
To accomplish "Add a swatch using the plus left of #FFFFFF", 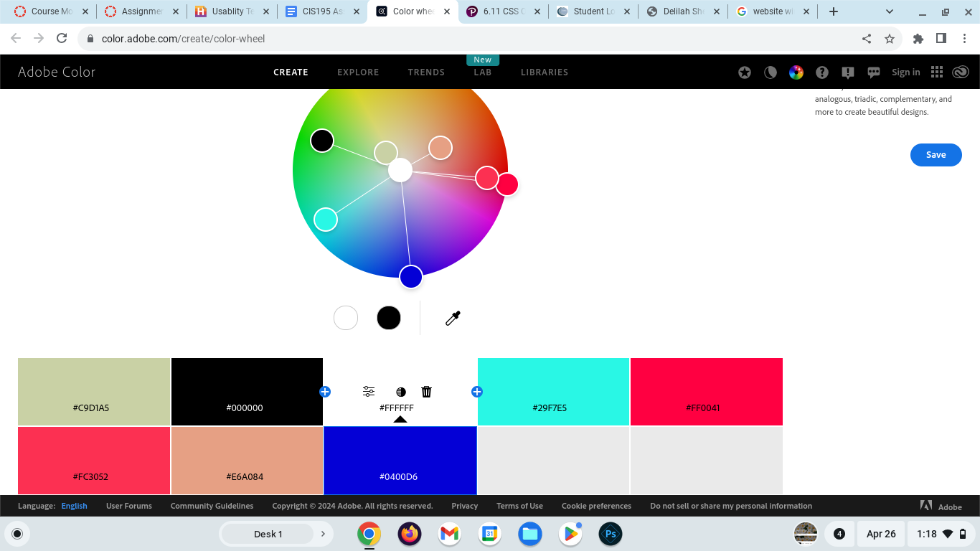I will tap(325, 392).
